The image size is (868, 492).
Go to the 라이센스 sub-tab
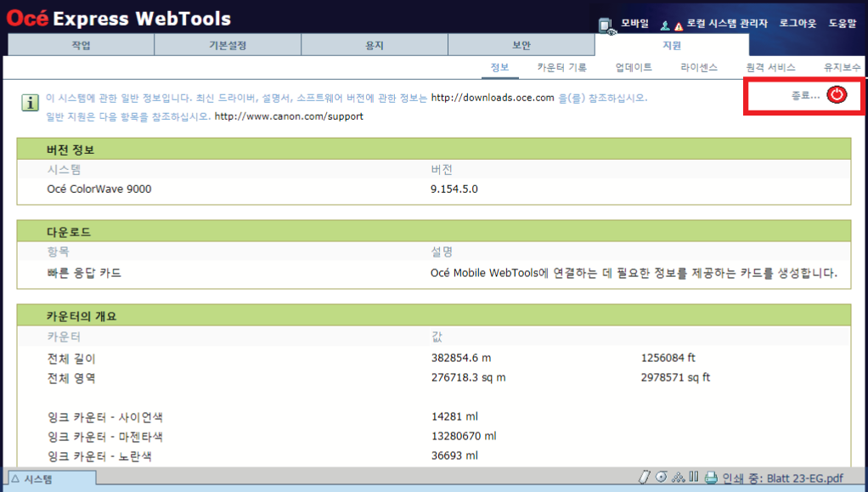[x=699, y=67]
